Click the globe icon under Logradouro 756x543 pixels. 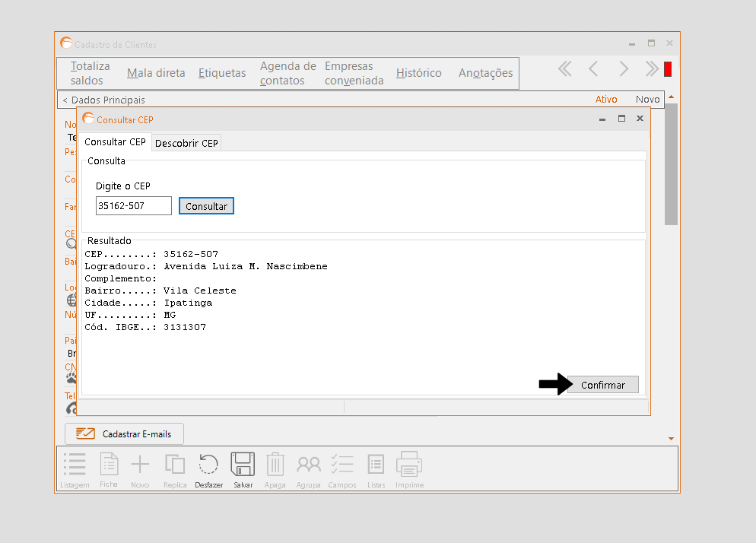(71, 300)
